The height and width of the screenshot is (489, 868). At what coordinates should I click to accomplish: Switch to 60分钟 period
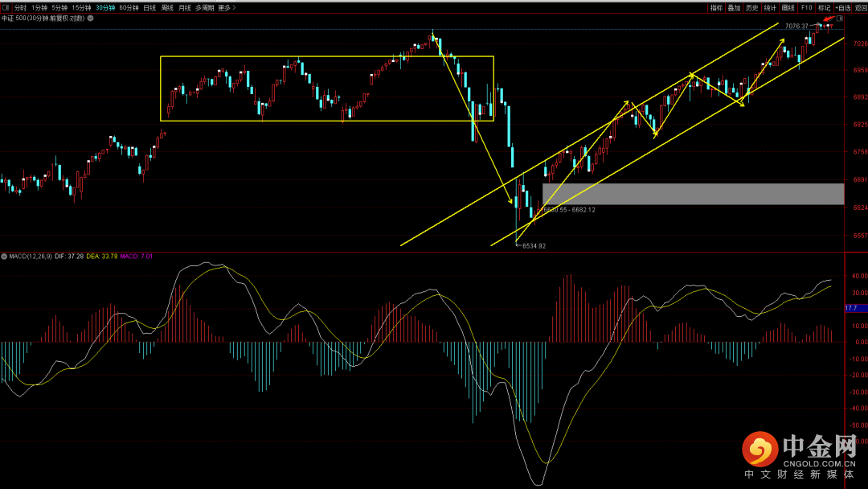click(x=128, y=7)
